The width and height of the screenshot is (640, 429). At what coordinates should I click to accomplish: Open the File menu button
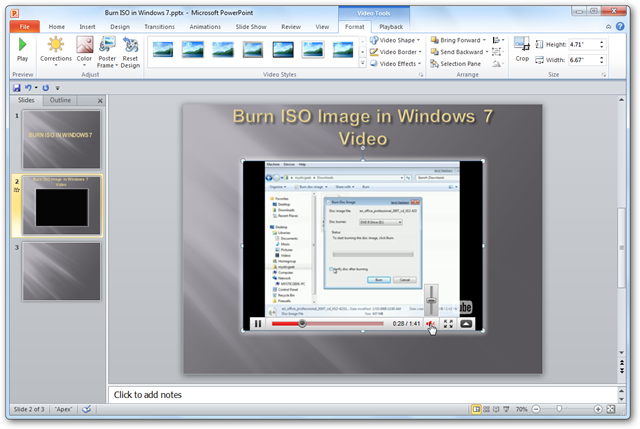click(24, 27)
